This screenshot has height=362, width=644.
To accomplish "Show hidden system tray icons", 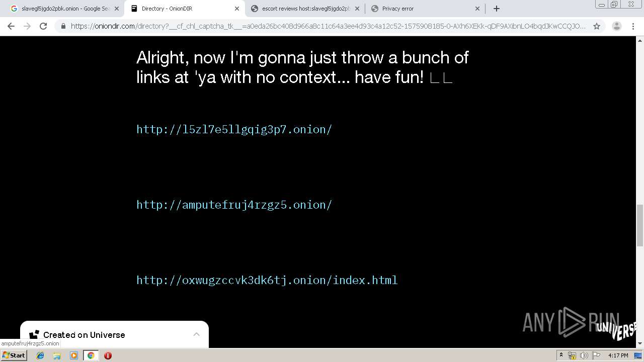I will click(x=561, y=355).
